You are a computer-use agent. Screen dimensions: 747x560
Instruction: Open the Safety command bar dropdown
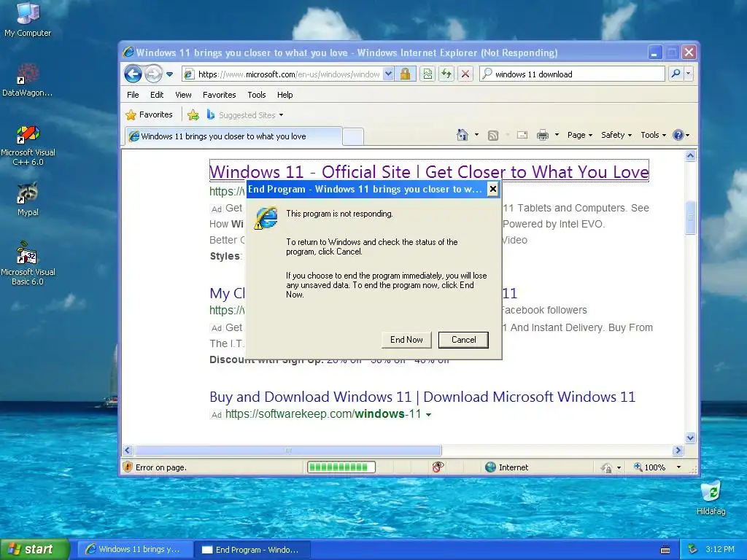pyautogui.click(x=616, y=135)
